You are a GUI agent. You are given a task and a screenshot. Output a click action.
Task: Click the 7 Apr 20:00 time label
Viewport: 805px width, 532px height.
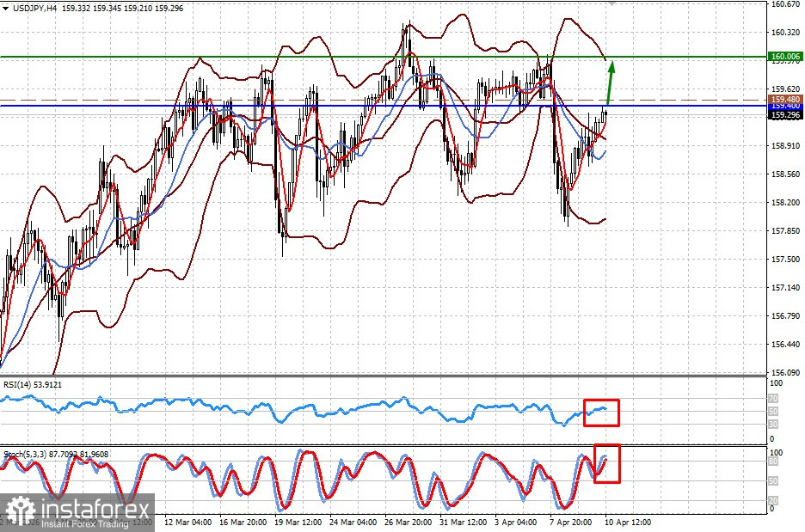point(571,523)
